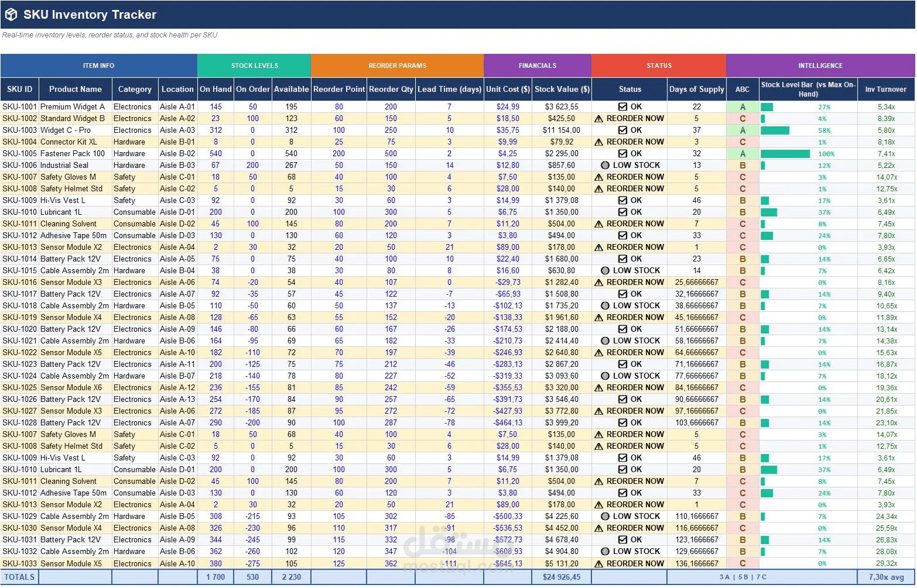This screenshot has width=917, height=588.
Task: Click the OK checkmark icon for Widget C - Pro
Action: 623,130
